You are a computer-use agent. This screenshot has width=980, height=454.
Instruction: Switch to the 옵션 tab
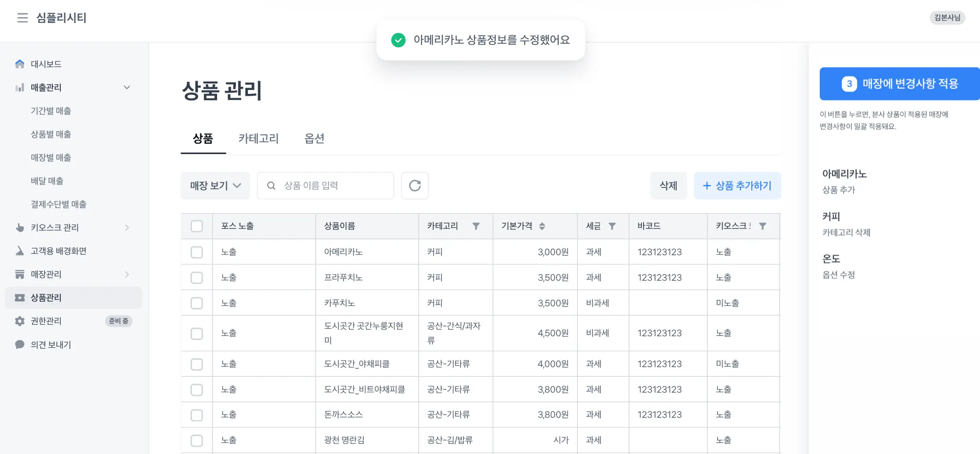pyautogui.click(x=314, y=139)
